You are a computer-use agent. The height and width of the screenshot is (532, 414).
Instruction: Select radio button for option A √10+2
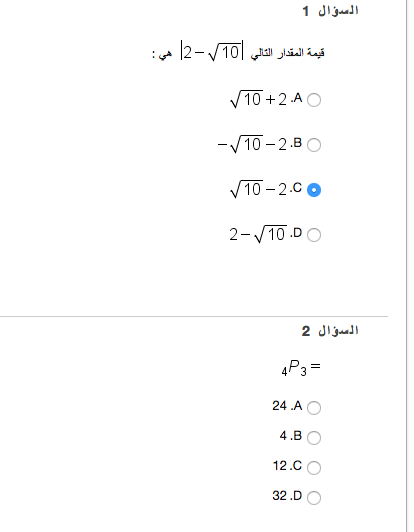coord(314,100)
